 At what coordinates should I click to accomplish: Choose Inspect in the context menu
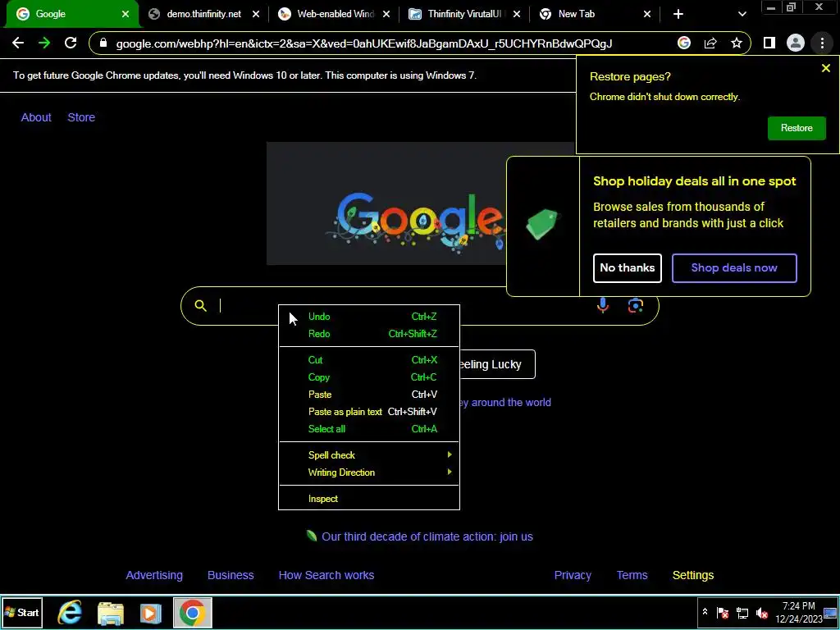pyautogui.click(x=369, y=499)
